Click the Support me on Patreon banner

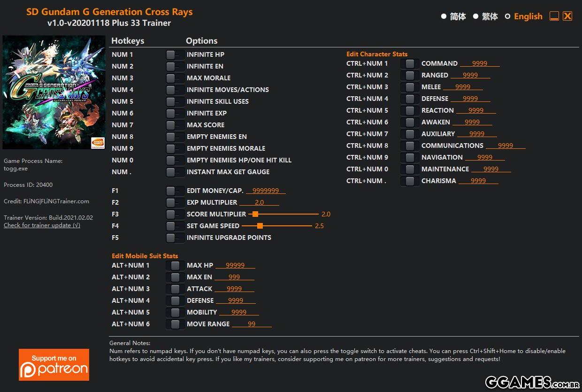54,364
